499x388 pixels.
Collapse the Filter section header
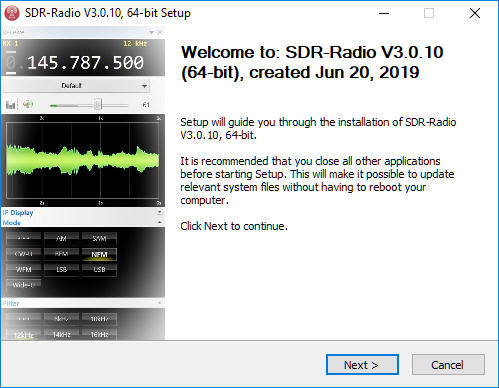click(x=160, y=303)
